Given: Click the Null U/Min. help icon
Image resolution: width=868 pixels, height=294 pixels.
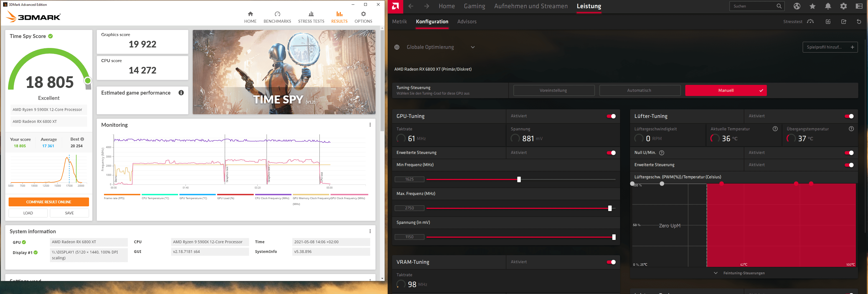Looking at the screenshot, I should pyautogui.click(x=661, y=153).
